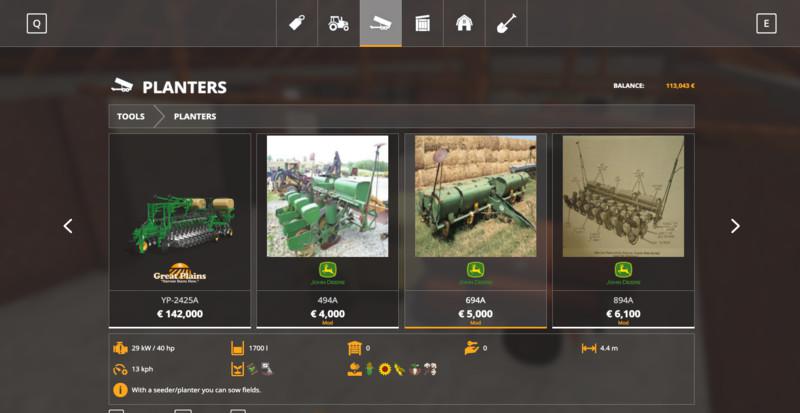This screenshot has height=413, width=800.
Task: Open the Objects pallet category icon
Action: (x=423, y=23)
